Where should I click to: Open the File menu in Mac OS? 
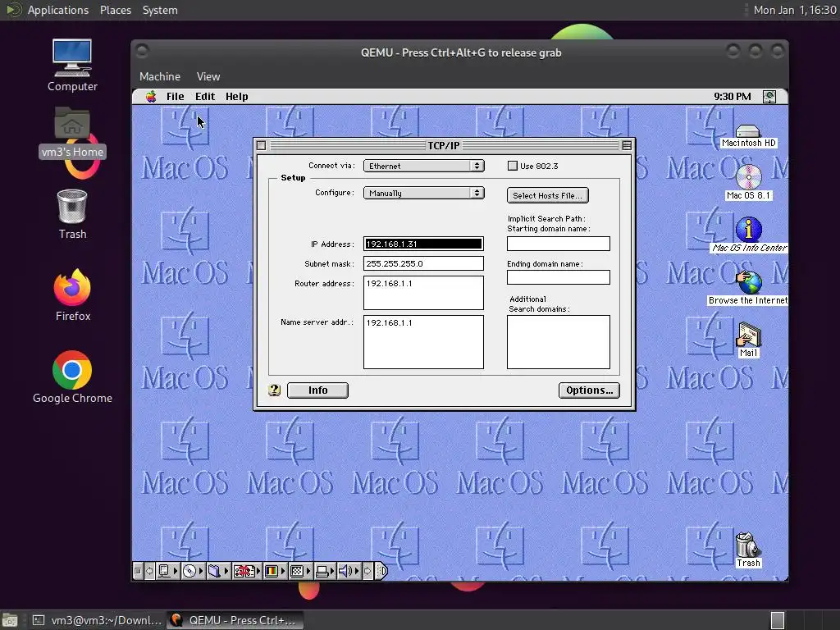(x=176, y=97)
